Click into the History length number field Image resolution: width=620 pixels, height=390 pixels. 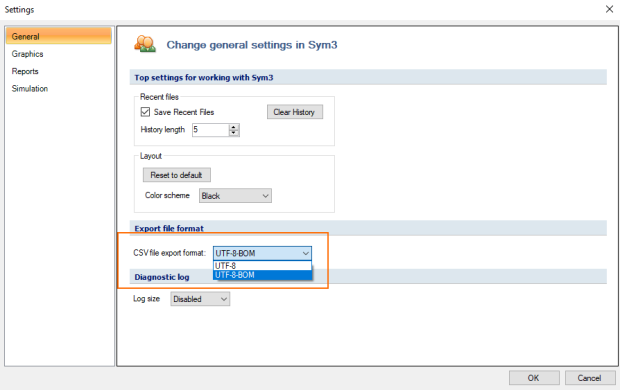click(x=211, y=130)
